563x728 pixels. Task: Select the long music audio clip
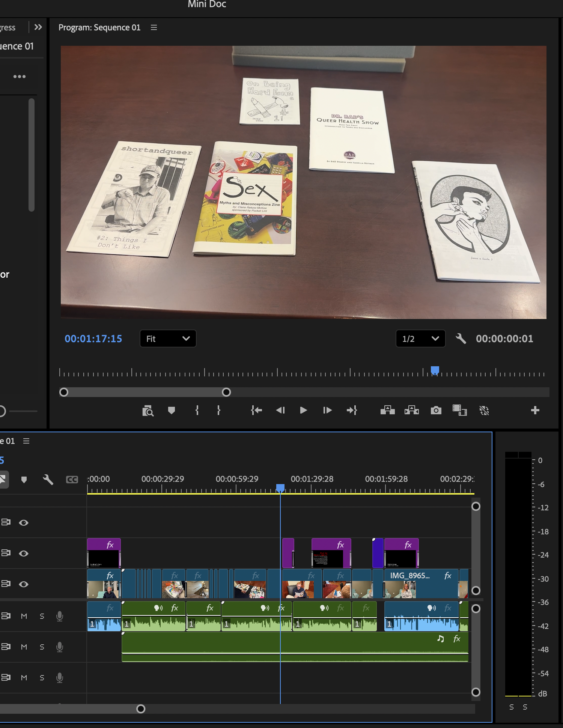pyautogui.click(x=295, y=647)
